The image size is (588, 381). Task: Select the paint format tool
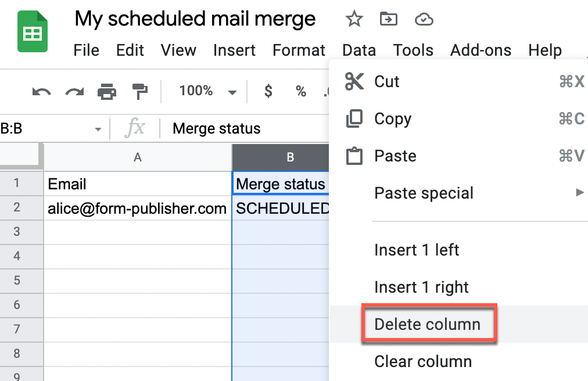point(140,91)
